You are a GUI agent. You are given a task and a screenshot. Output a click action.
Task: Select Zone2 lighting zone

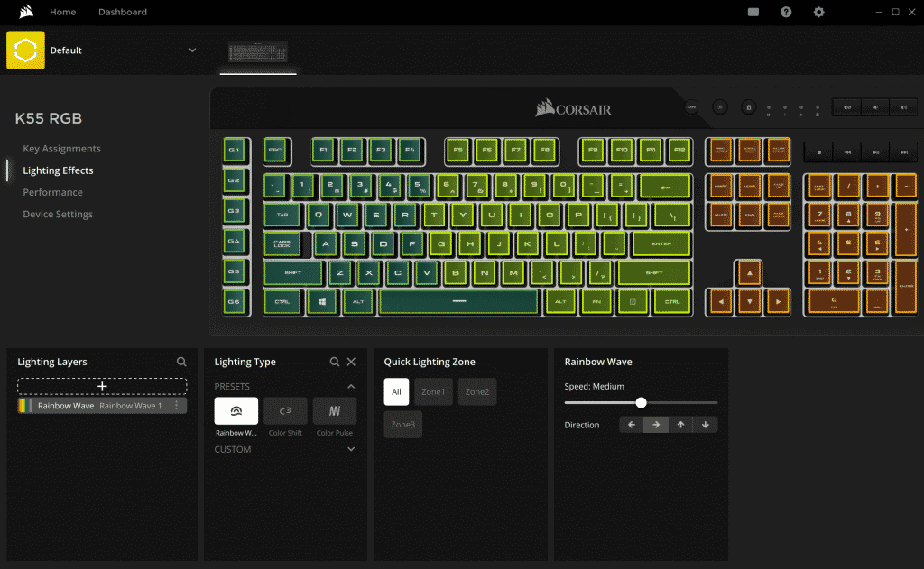[477, 391]
